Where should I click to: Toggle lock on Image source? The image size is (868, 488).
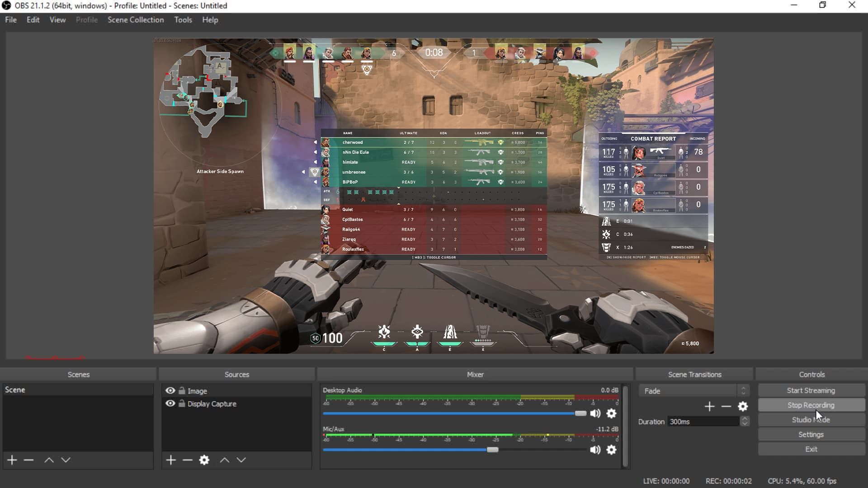(x=182, y=390)
